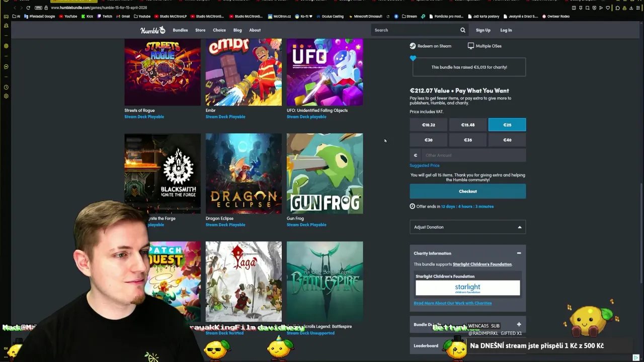Open the Blog page
The height and width of the screenshot is (362, 644).
tap(237, 30)
